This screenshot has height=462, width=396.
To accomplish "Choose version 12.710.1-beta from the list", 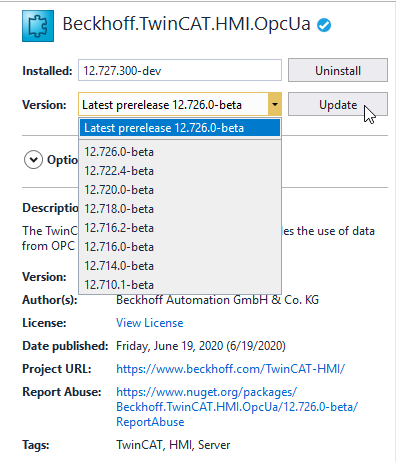I will click(180, 284).
